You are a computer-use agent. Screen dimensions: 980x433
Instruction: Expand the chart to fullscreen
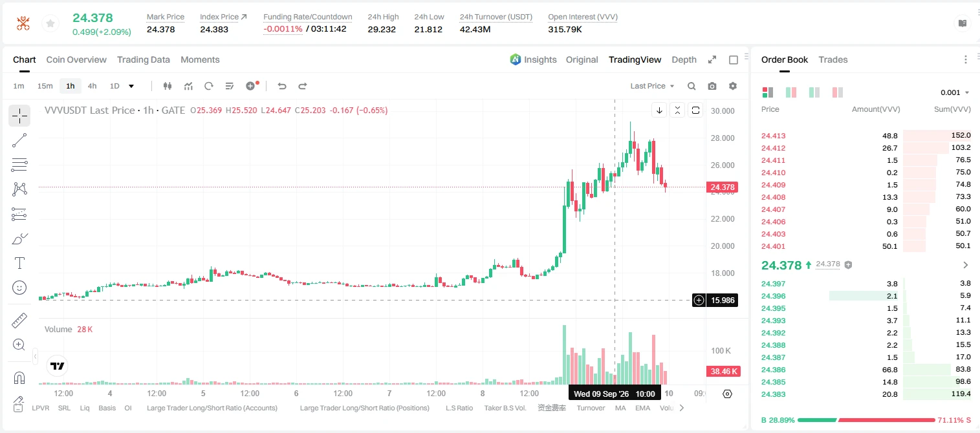click(712, 59)
